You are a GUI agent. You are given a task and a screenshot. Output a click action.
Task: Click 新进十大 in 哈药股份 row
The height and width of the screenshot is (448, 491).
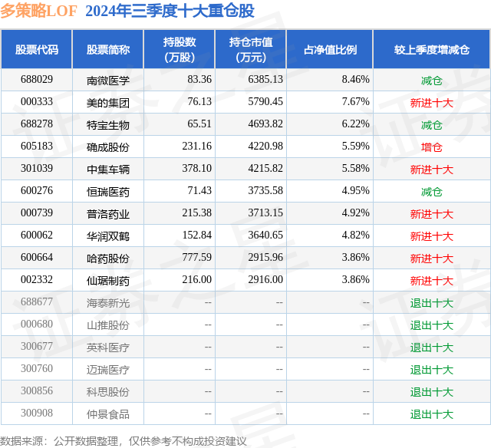pos(432,259)
